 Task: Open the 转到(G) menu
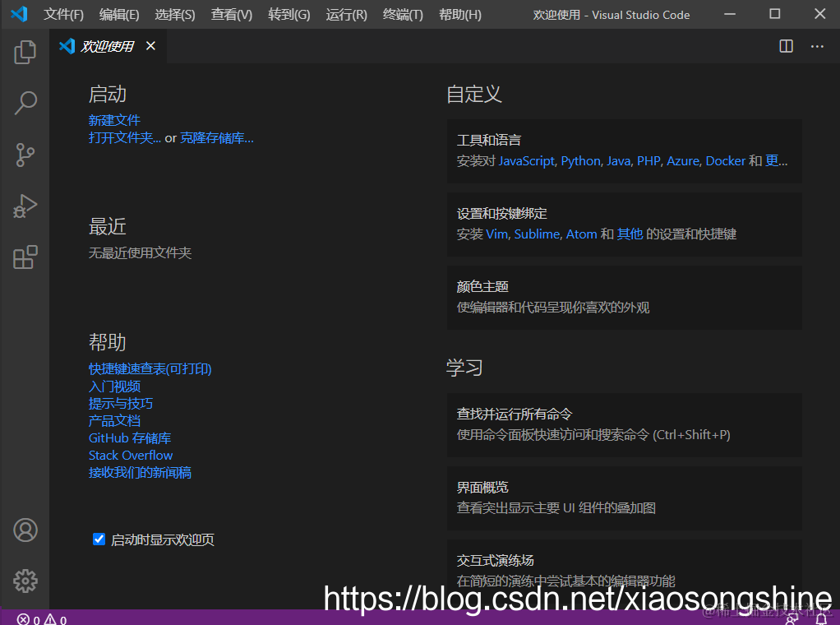pos(288,15)
